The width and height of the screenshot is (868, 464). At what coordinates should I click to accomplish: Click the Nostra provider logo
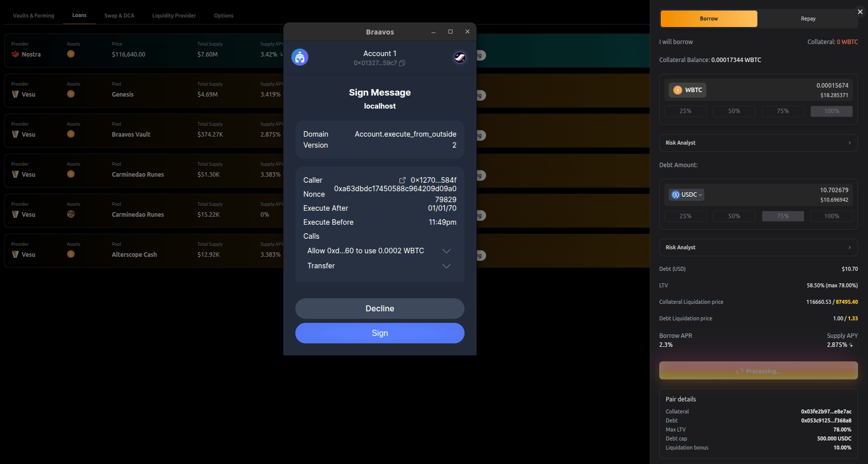[15, 54]
